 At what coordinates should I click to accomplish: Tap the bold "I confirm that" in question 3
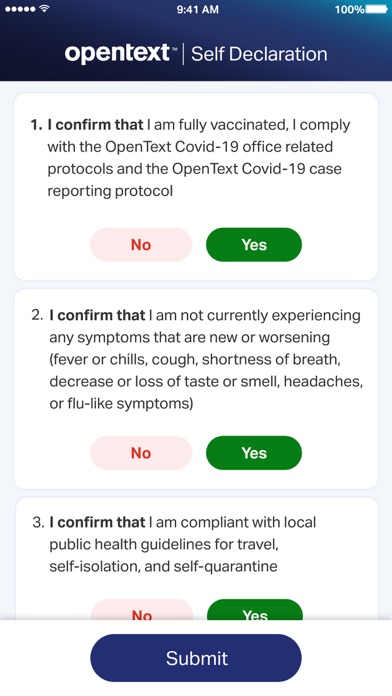97,522
